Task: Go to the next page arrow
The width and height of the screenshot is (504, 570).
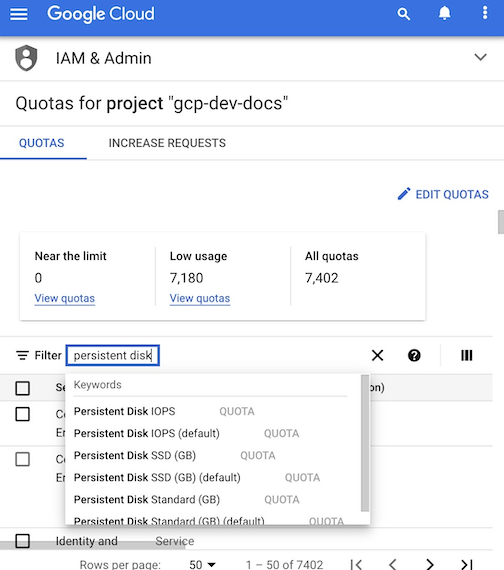Action: click(x=430, y=564)
